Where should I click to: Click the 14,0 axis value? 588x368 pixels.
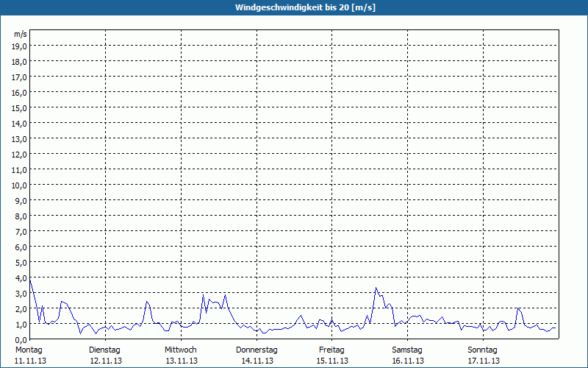click(x=19, y=124)
